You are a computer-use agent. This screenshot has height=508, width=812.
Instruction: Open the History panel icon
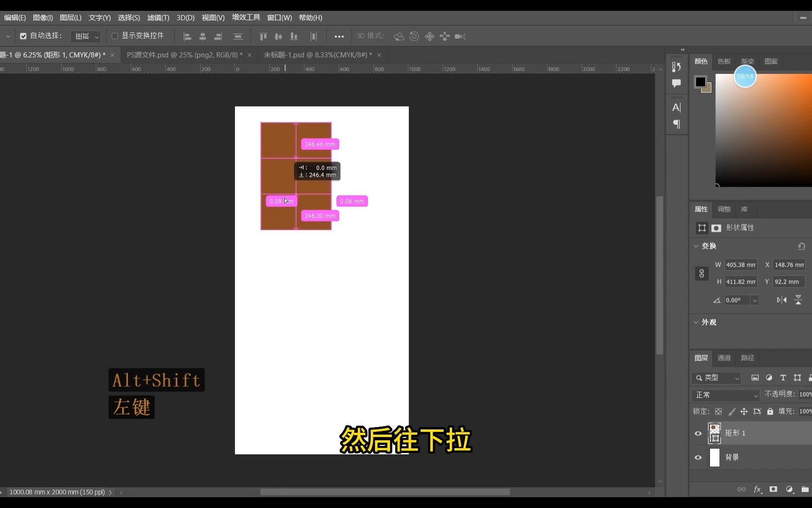[x=676, y=67]
